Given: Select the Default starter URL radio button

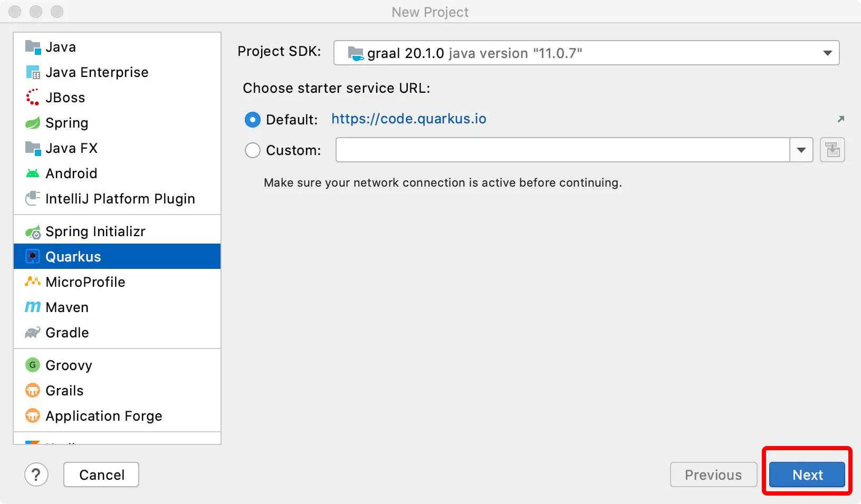Looking at the screenshot, I should click(253, 120).
